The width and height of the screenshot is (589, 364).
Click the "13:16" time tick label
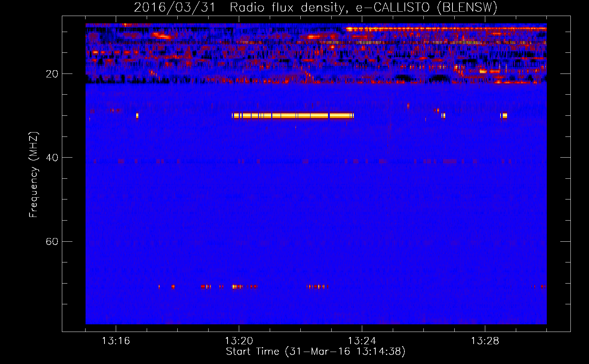pyautogui.click(x=116, y=341)
